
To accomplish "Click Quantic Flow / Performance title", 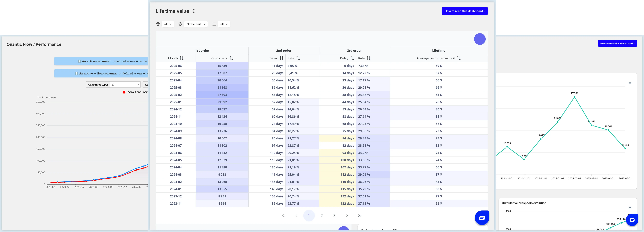I will pos(34,44).
